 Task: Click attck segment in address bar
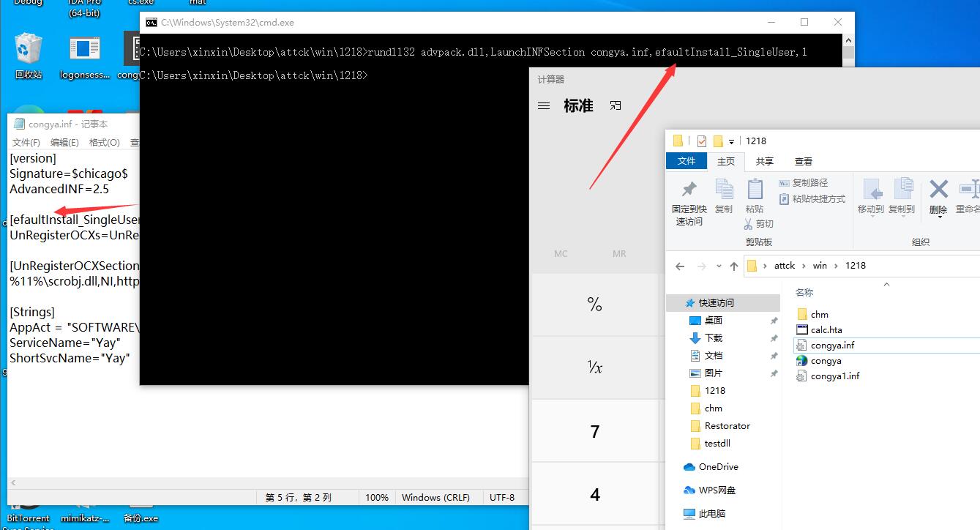click(785, 266)
